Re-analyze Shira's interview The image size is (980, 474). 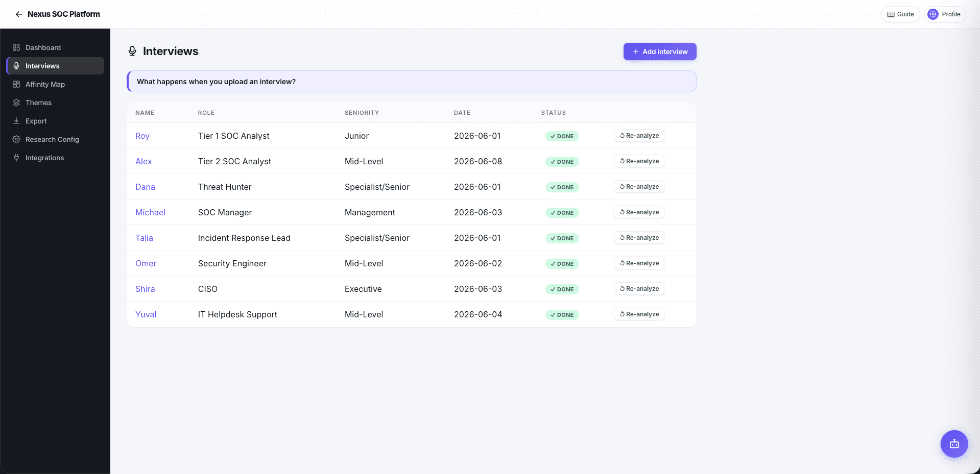(639, 289)
